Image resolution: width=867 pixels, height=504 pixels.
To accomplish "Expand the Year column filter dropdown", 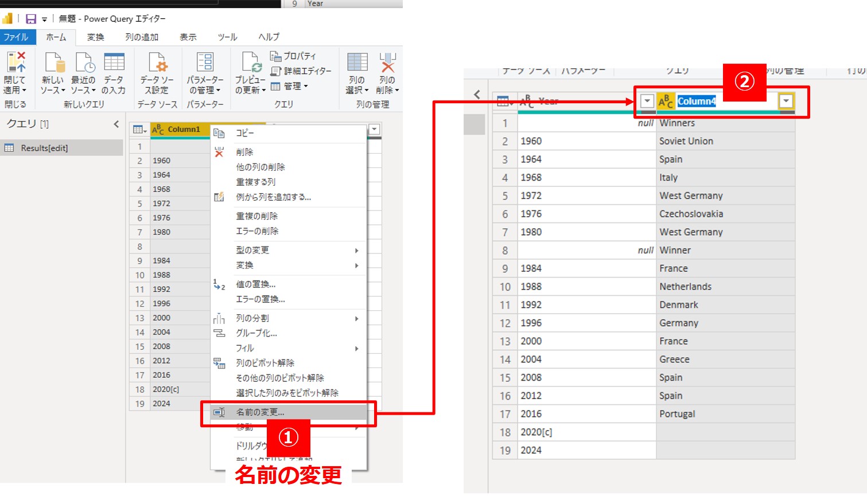I will tap(647, 101).
